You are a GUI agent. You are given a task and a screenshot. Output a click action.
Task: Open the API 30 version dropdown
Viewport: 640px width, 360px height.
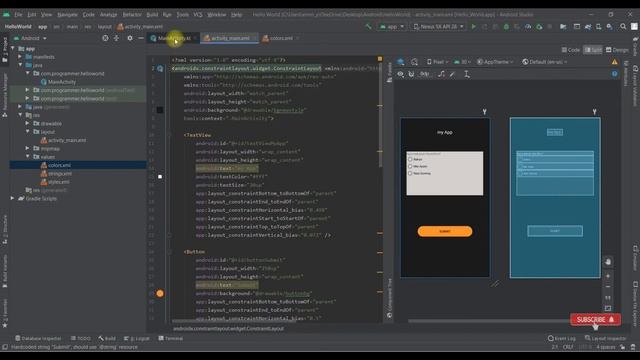[x=462, y=62]
